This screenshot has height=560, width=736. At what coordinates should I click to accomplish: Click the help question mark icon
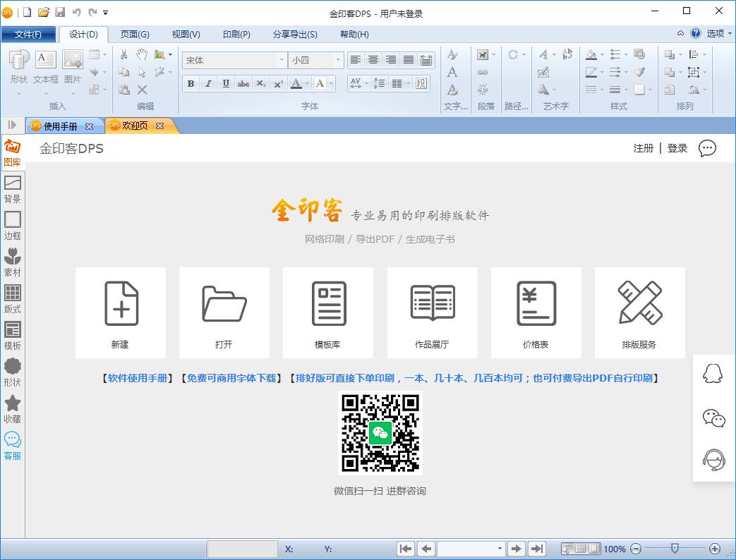tap(696, 33)
